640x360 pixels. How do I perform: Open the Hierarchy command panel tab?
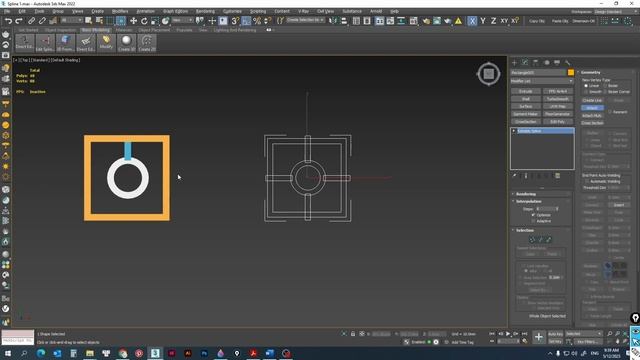[536, 62]
